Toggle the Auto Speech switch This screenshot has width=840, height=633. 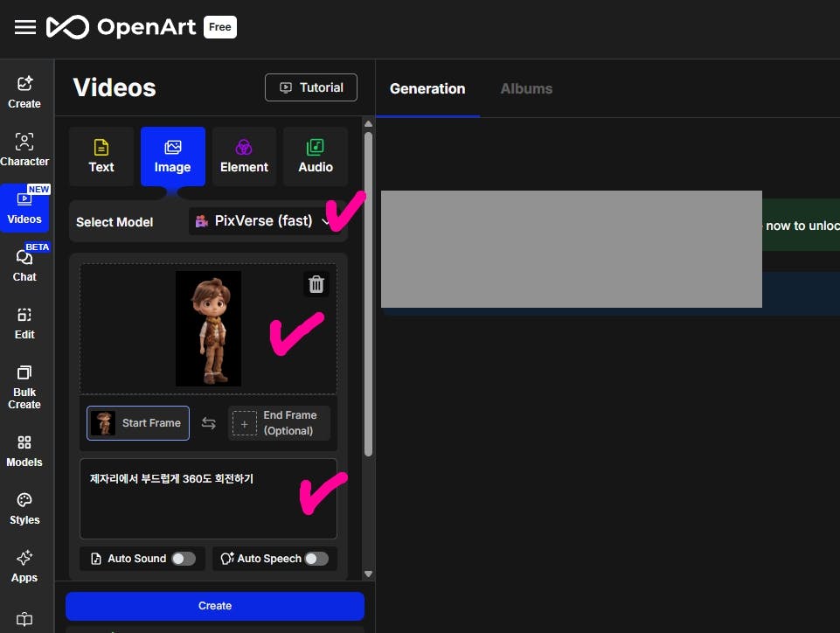click(x=316, y=559)
